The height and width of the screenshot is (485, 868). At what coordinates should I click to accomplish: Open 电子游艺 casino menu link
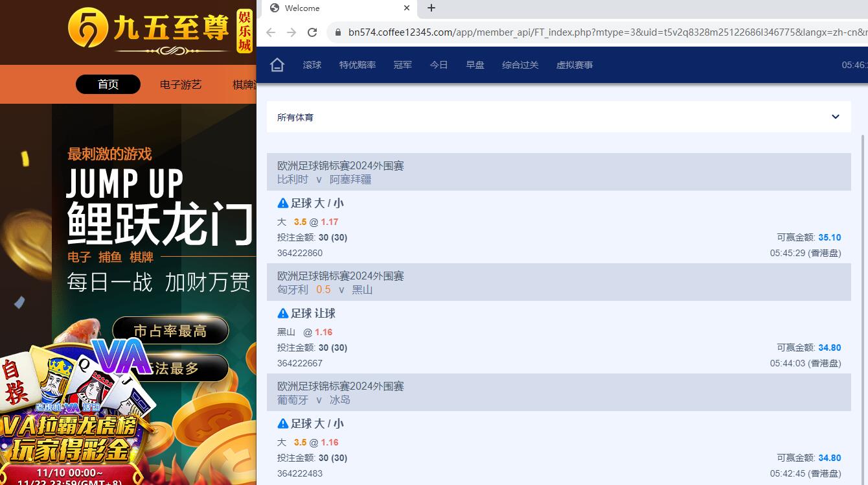tap(181, 84)
